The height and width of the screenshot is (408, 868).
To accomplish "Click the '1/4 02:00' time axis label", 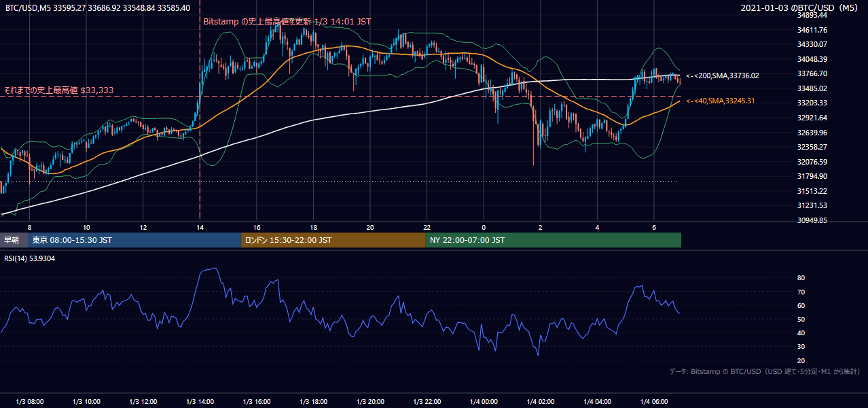I will [x=541, y=401].
